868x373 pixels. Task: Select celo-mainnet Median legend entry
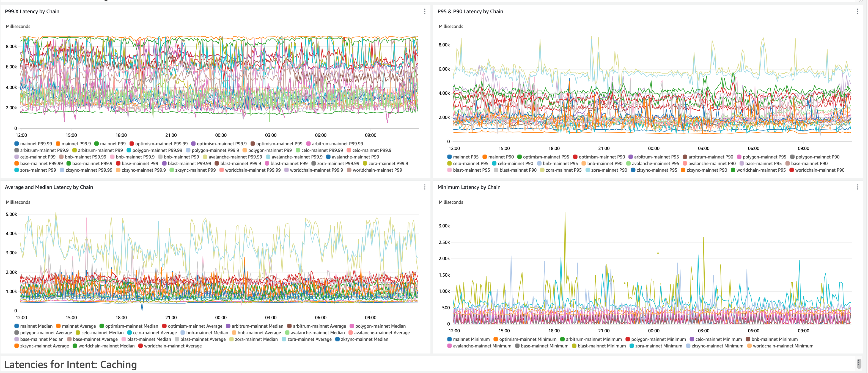(99, 333)
